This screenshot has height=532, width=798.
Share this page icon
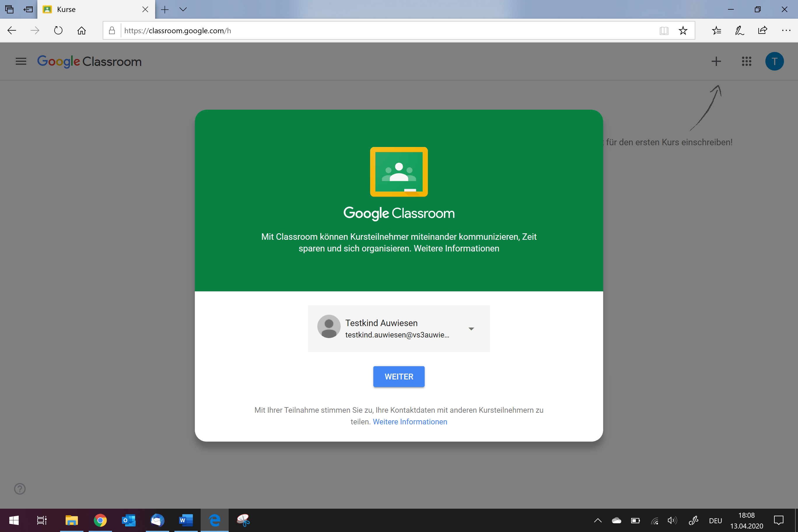click(762, 31)
